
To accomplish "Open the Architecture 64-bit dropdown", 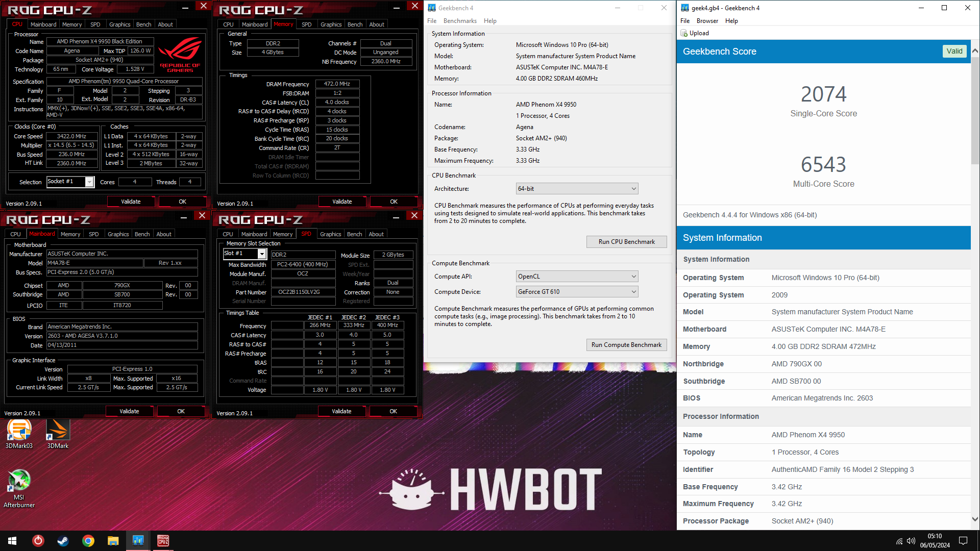I will pos(577,189).
